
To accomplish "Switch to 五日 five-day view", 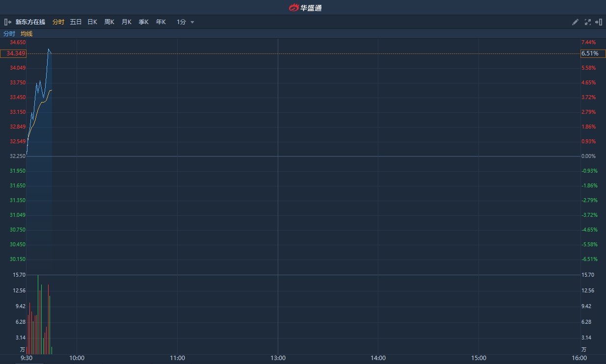I will click(x=76, y=22).
